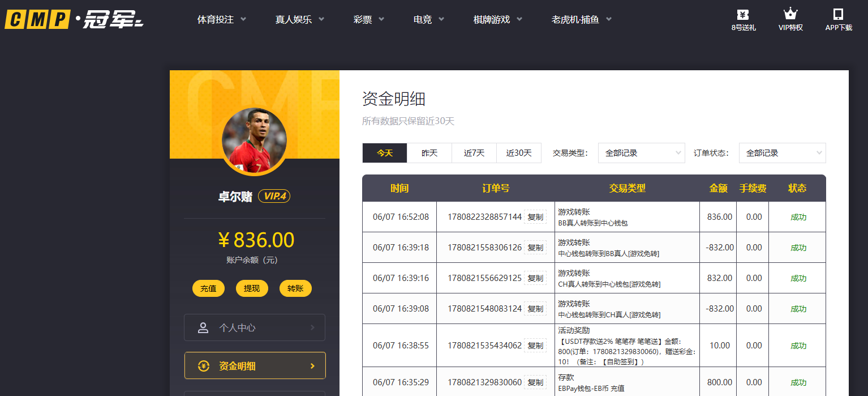The height and width of the screenshot is (396, 868).
Task: Click the VIP.4 badge
Action: (274, 196)
